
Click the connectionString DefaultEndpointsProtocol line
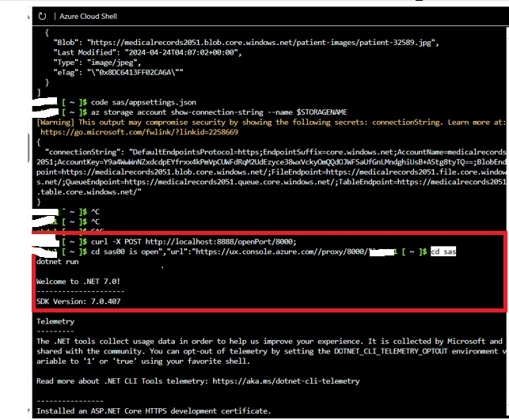[x=275, y=152]
